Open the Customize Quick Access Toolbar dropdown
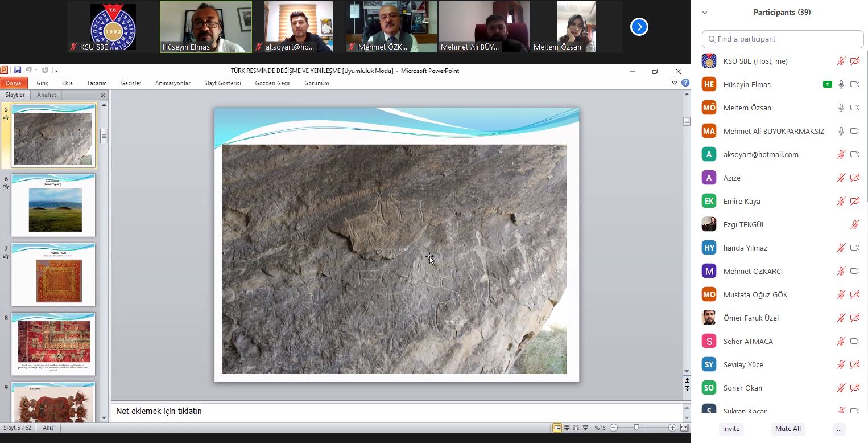This screenshot has height=443, width=868. pos(56,70)
